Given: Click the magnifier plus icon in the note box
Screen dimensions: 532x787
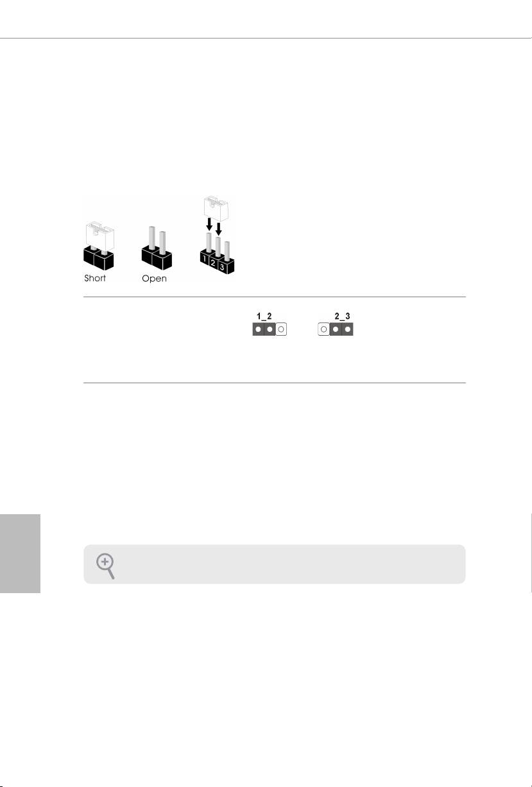Looking at the screenshot, I should click(x=106, y=566).
